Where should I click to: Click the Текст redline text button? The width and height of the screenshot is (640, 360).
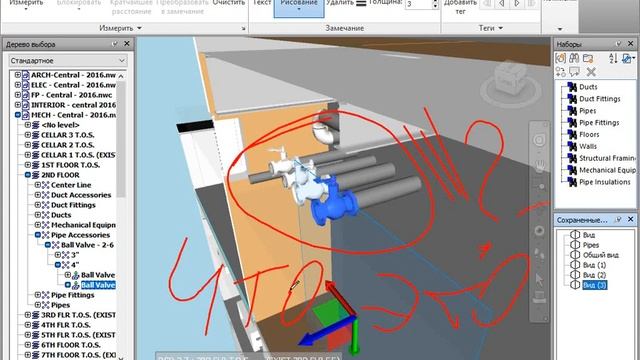(x=262, y=3)
